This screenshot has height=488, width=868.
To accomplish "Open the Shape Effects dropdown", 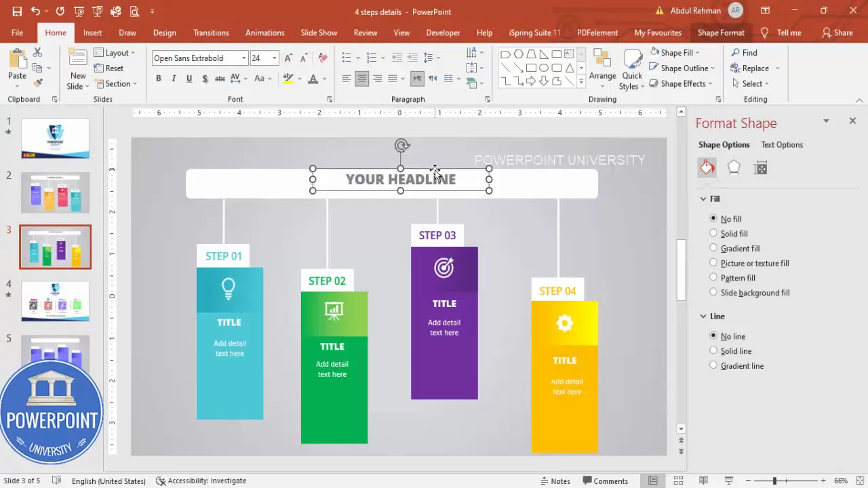I will tap(681, 83).
